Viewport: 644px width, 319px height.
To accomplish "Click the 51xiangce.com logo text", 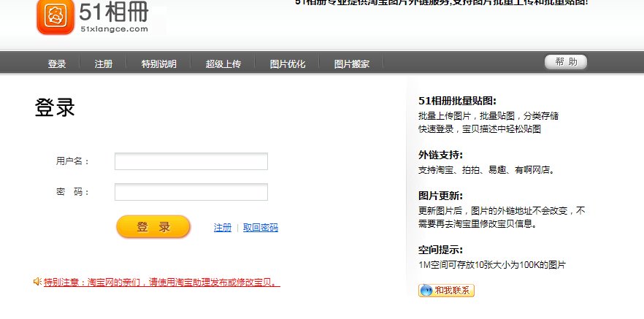I will coord(114,28).
